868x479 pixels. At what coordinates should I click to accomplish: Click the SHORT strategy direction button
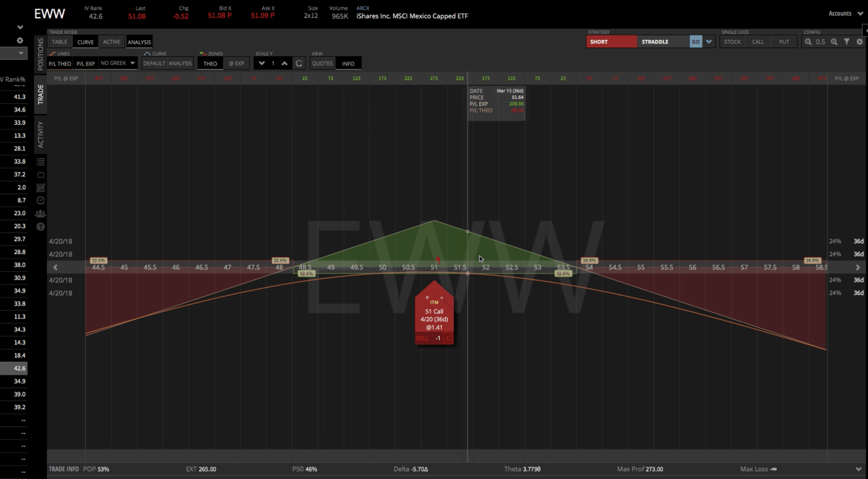pos(611,42)
